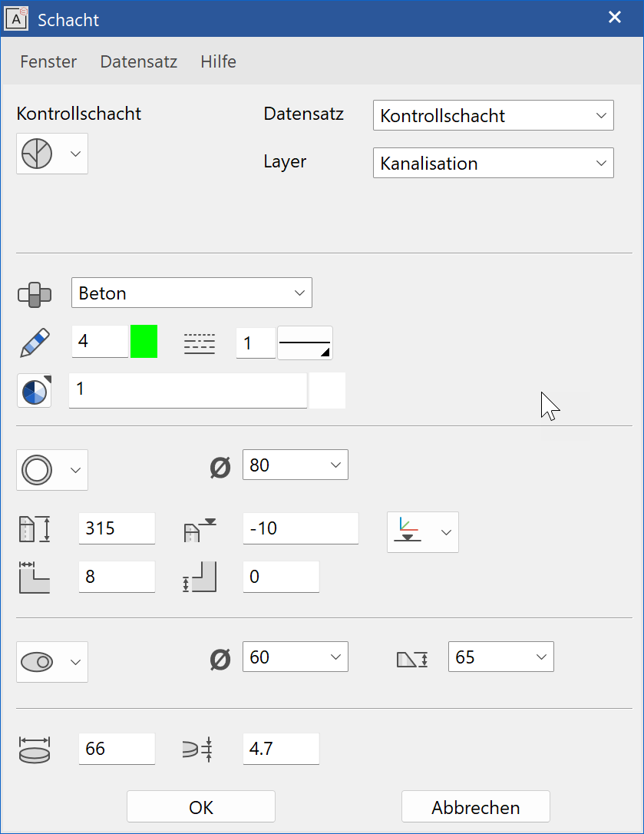644x834 pixels.
Task: Click the white surface preview swatch
Action: point(328,390)
